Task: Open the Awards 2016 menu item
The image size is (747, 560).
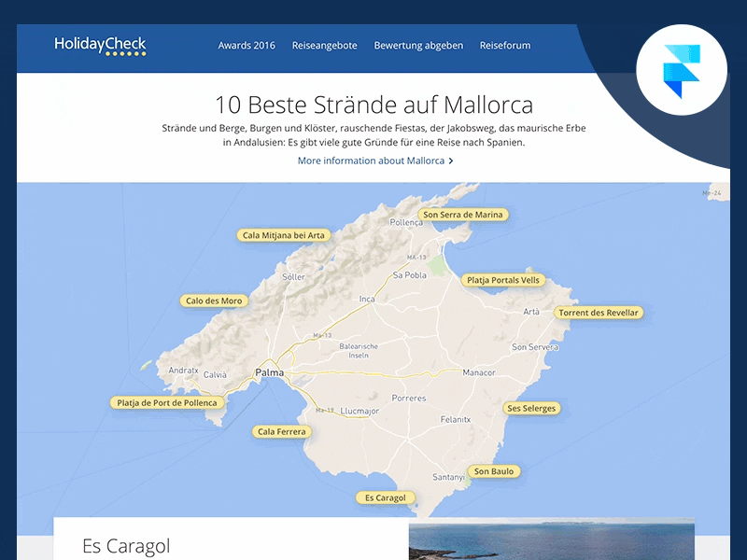Action: point(247,45)
